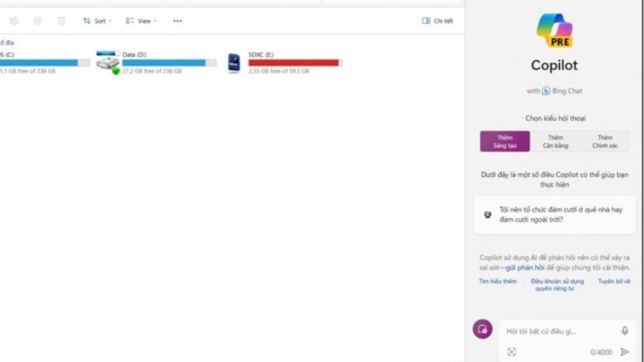Click the delete trash icon in toolbar
Image resolution: width=644 pixels, height=362 pixels.
(x=61, y=21)
